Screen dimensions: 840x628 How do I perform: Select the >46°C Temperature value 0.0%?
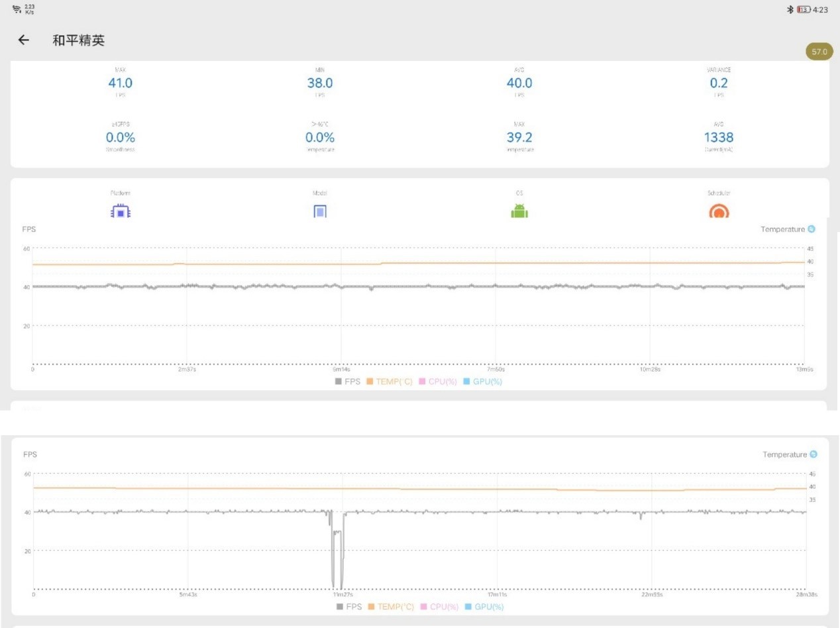(x=320, y=138)
